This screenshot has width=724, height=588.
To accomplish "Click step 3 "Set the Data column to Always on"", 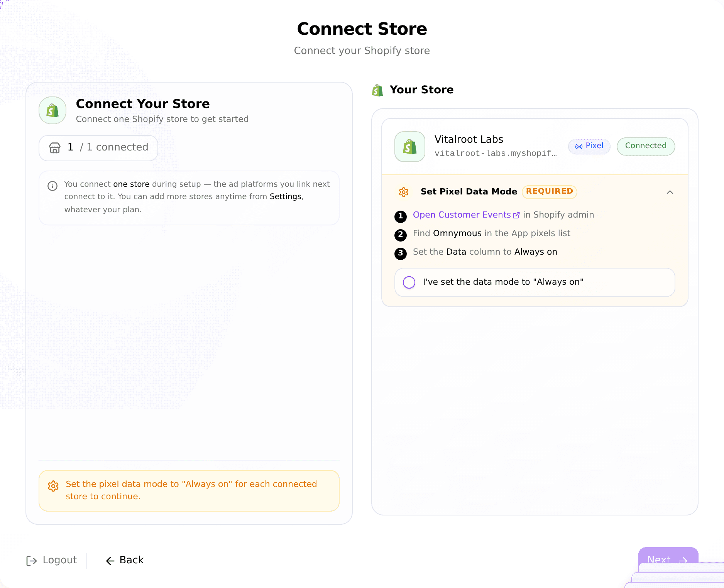I will [x=485, y=252].
